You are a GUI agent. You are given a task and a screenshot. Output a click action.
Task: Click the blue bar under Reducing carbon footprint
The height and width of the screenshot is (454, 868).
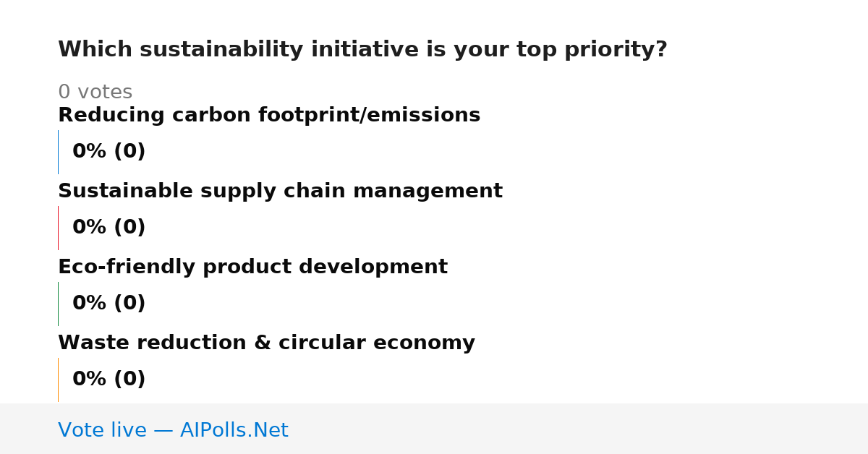pos(58,152)
